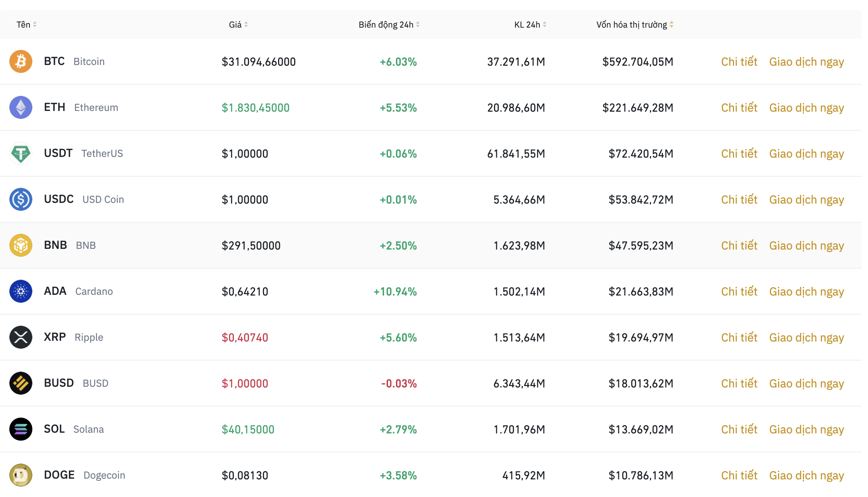Viewport: 868px width, 497px height.
Task: Click Giao dịch ngay for USDT
Action: pyautogui.click(x=807, y=154)
